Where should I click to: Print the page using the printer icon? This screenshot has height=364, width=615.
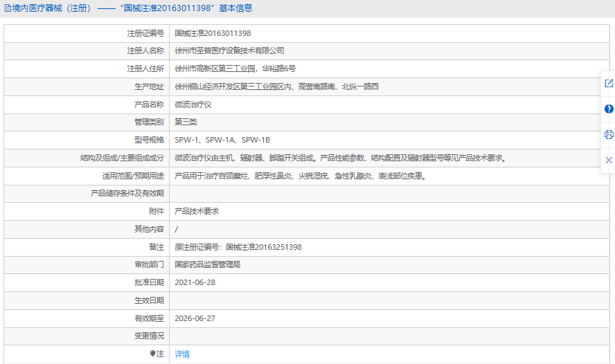point(609,134)
